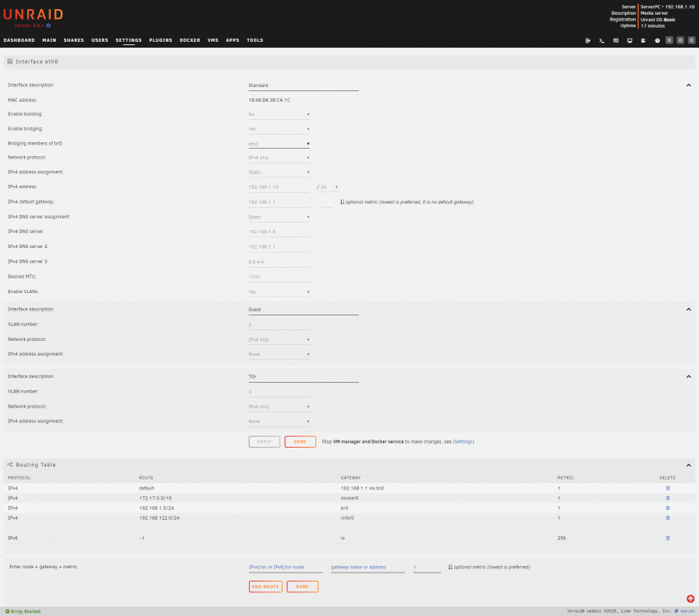699x616 pixels.
Task: Open the info monitor icon in the header
Action: 629,40
